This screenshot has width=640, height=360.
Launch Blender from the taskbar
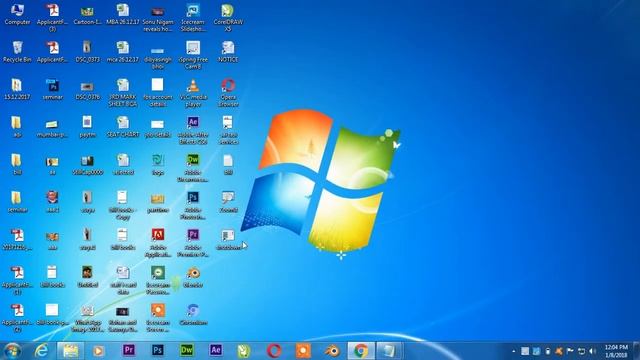coord(332,351)
